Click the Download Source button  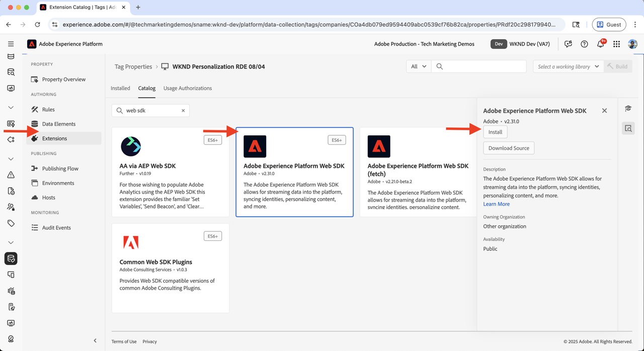point(509,148)
